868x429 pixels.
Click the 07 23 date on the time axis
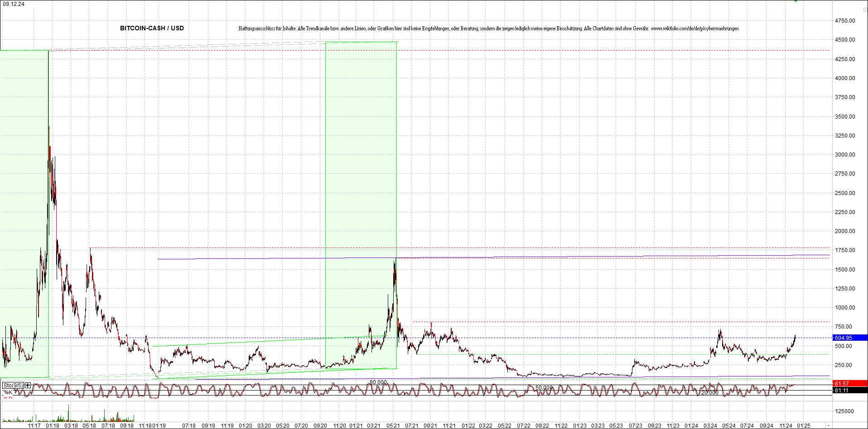(x=636, y=426)
